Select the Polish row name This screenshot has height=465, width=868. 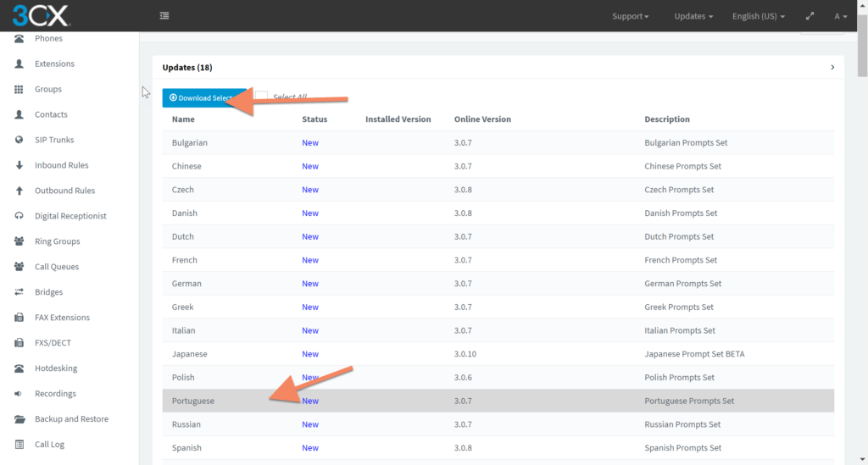[x=183, y=378]
